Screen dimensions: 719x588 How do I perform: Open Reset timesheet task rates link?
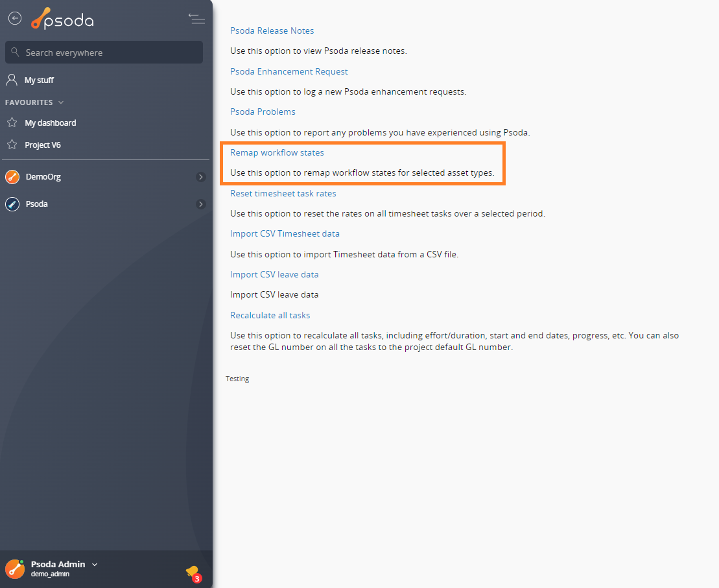click(x=283, y=194)
